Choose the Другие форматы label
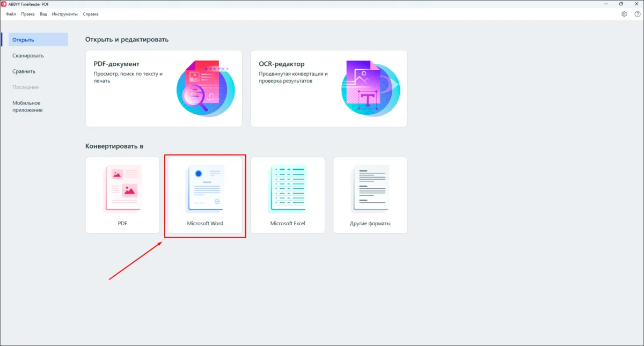Image resolution: width=644 pixels, height=346 pixels. tap(370, 223)
